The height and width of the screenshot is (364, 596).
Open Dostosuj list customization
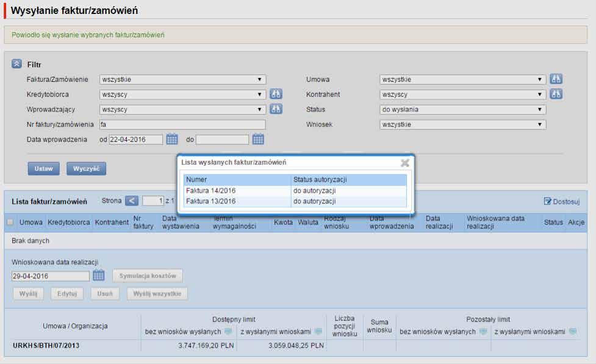coord(562,202)
